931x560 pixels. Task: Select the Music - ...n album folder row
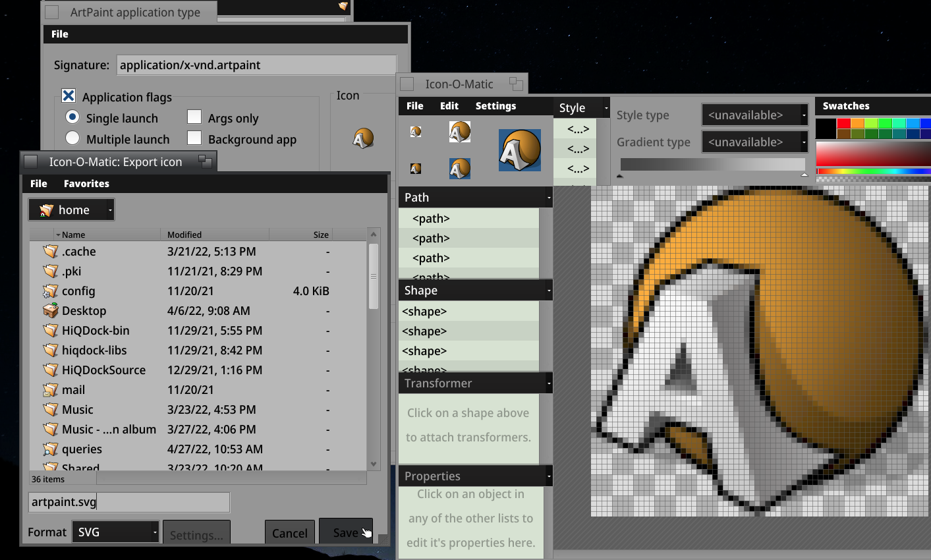(x=198, y=429)
